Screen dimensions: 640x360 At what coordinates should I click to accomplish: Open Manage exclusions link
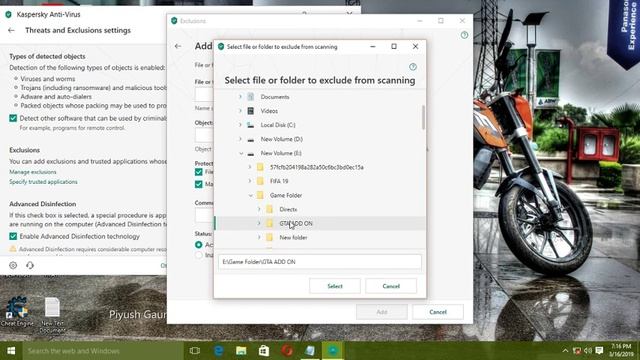pyautogui.click(x=33, y=172)
